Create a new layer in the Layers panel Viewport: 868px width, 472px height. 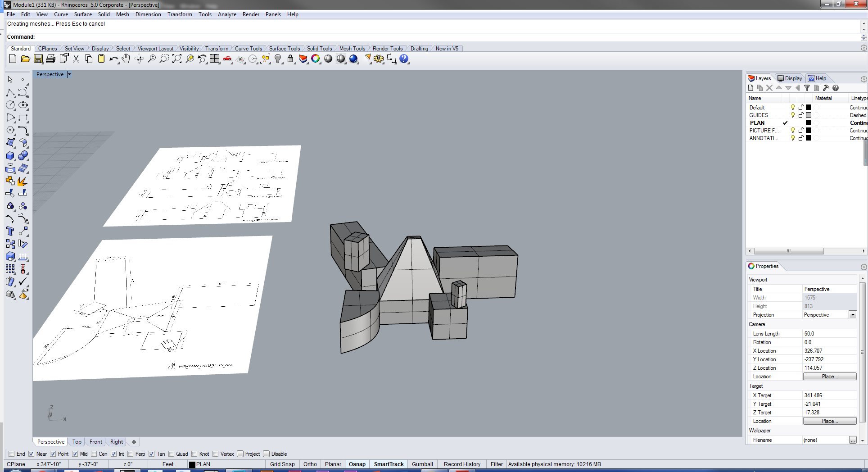pos(750,88)
